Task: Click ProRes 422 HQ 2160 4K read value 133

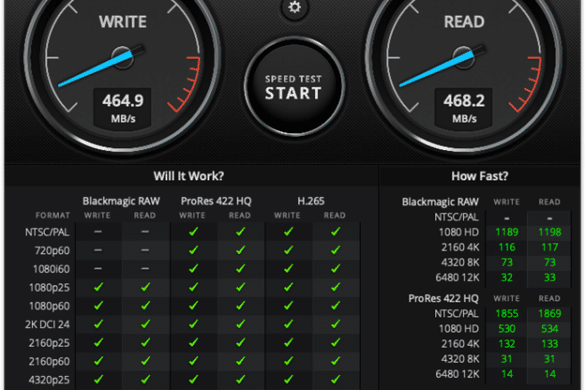Action: coord(550,344)
